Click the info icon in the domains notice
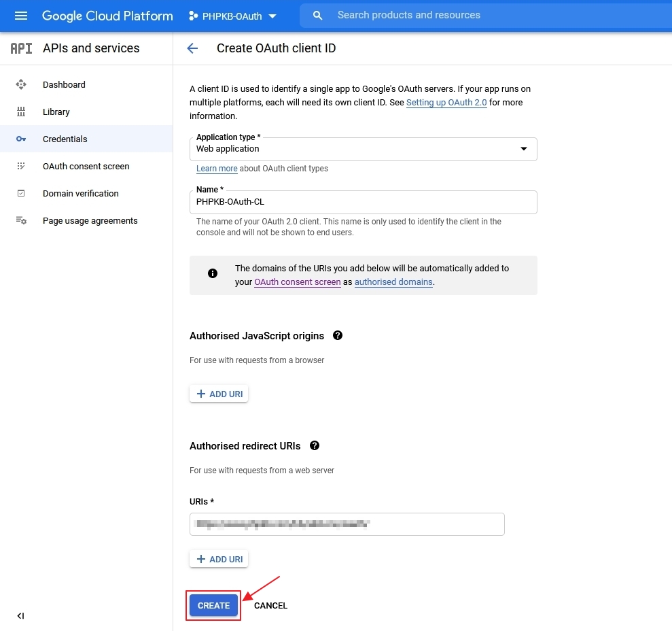 pyautogui.click(x=213, y=273)
